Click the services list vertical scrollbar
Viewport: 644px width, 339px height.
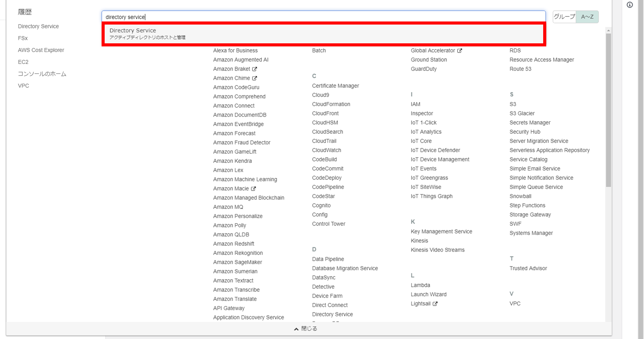click(608, 110)
